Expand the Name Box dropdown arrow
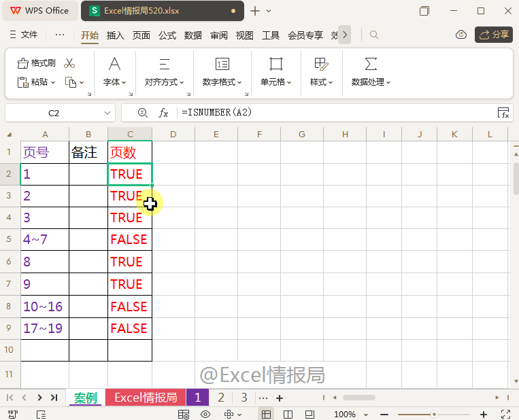Screen dimensions: 519x420 tap(107, 113)
